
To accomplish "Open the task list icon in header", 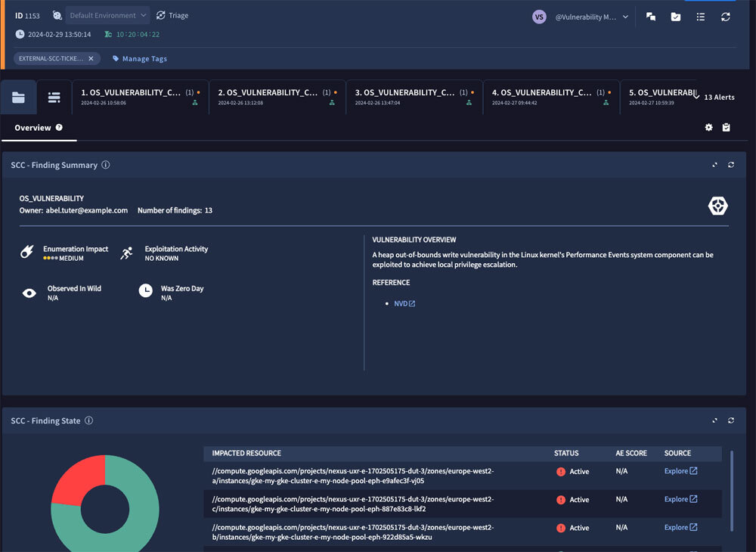I will (701, 17).
